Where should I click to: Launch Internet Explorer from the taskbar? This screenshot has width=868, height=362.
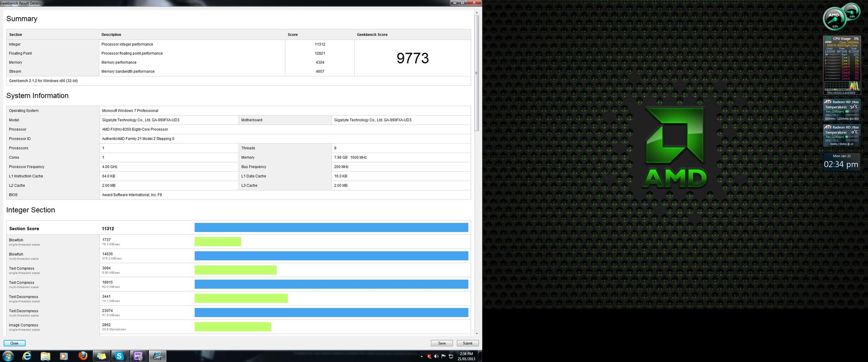(x=27, y=356)
